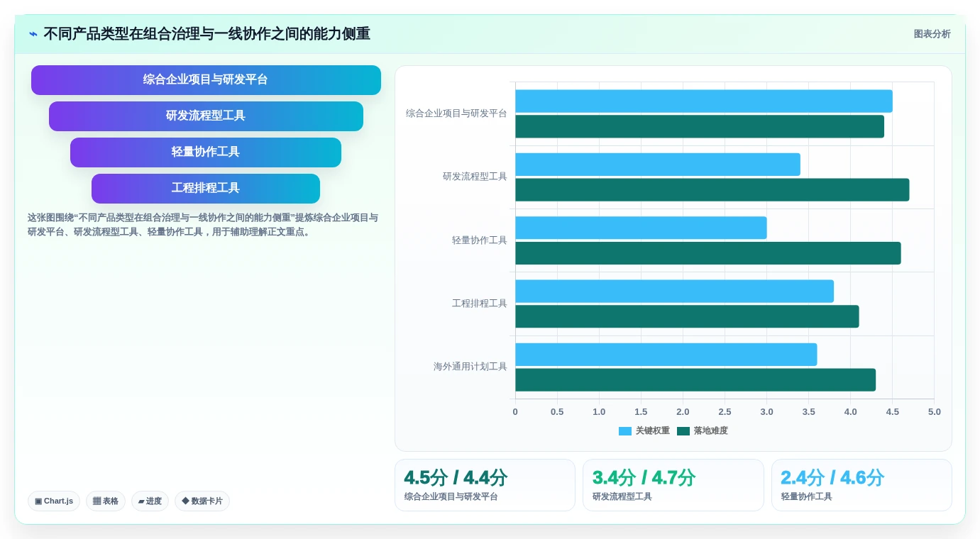Image resolution: width=980 pixels, height=539 pixels.
Task: Click the Chart.js tag chip
Action: (54, 501)
